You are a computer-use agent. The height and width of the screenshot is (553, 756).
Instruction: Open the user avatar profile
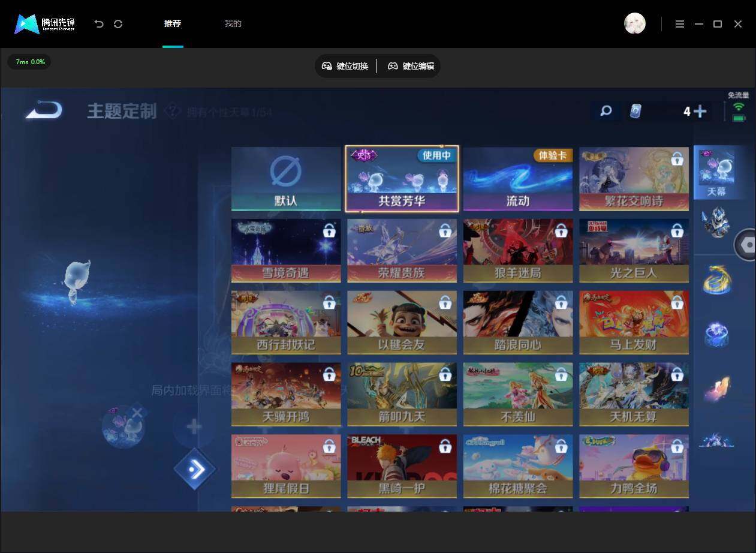pos(635,23)
